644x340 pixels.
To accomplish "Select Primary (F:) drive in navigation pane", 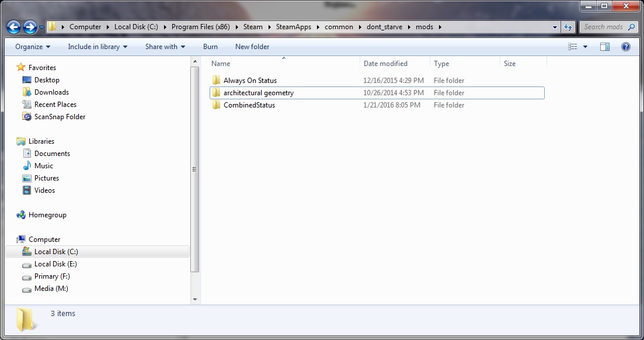I will tap(52, 276).
